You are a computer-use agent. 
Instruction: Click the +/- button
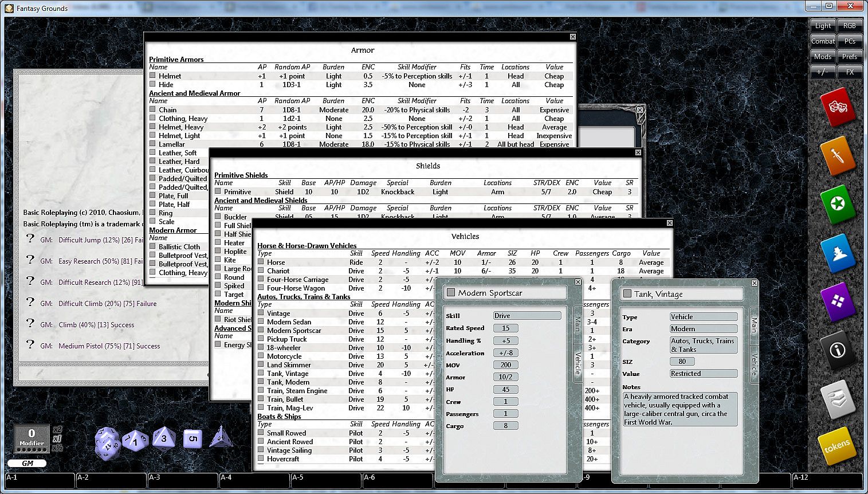(x=823, y=72)
